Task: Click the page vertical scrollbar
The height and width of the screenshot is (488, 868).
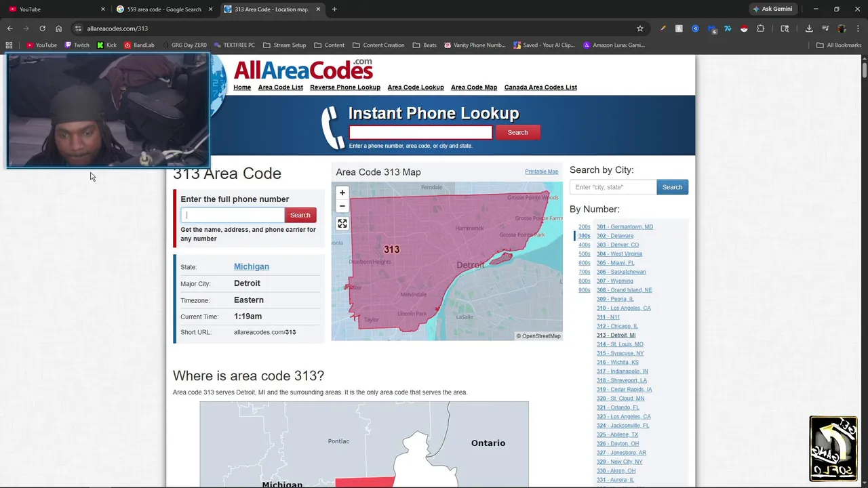Action: (x=864, y=70)
